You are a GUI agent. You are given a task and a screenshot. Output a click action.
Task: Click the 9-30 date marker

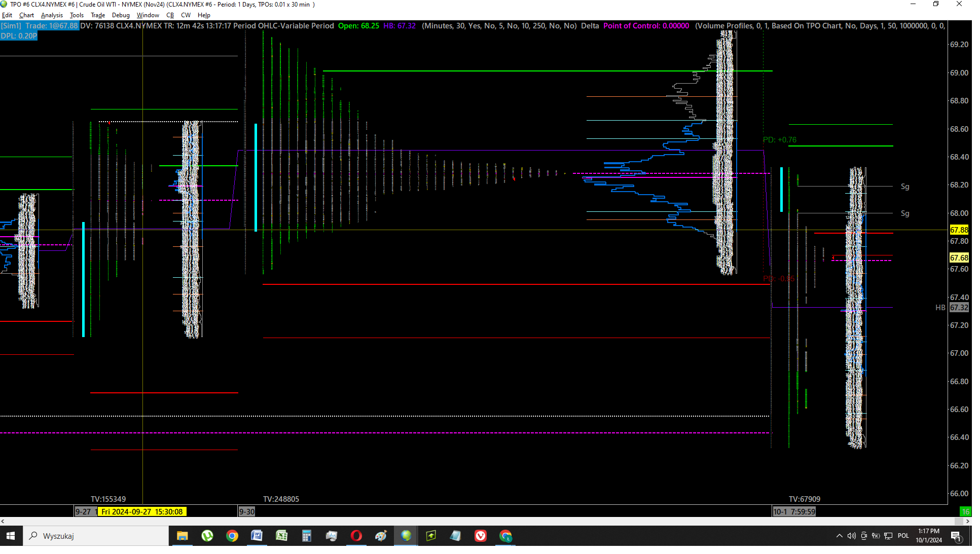247,512
